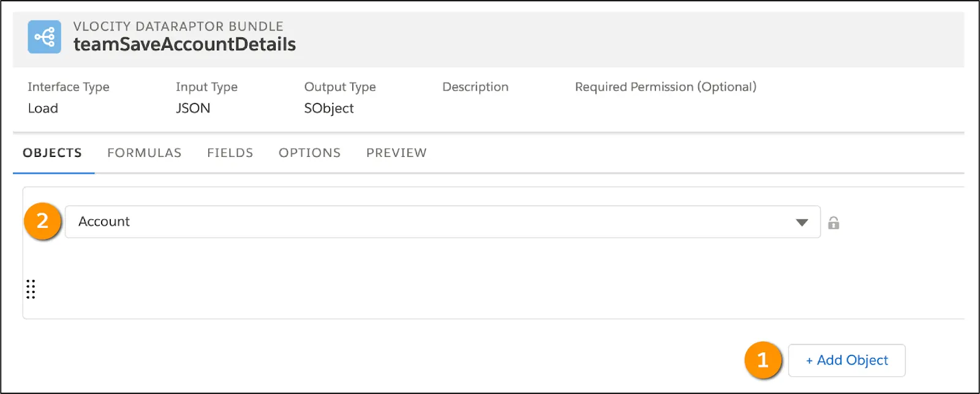Click the orange number 2 marker
Viewport: 980px width, 394px height.
click(42, 221)
